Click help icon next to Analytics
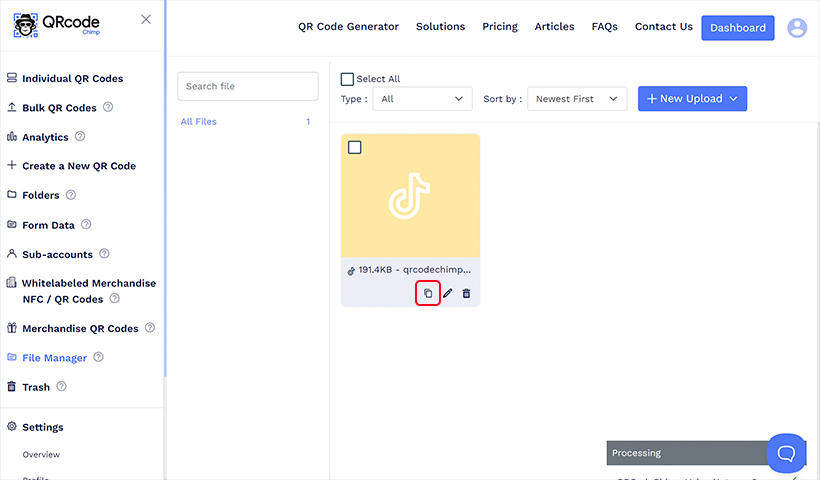This screenshot has width=820, height=480. tap(80, 136)
